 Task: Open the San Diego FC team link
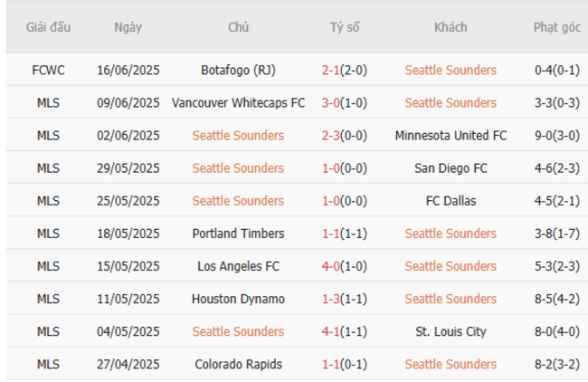tap(450, 168)
